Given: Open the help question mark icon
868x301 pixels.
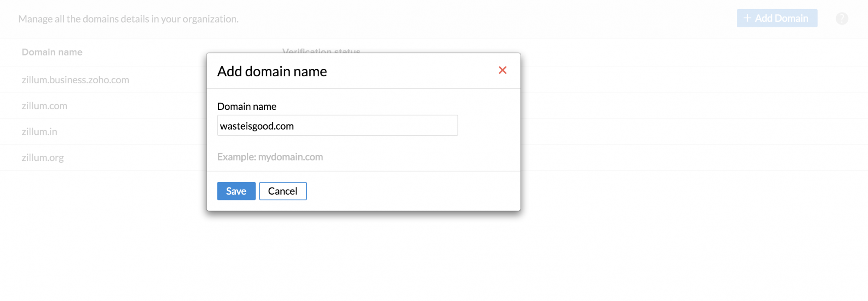Looking at the screenshot, I should 842,19.
